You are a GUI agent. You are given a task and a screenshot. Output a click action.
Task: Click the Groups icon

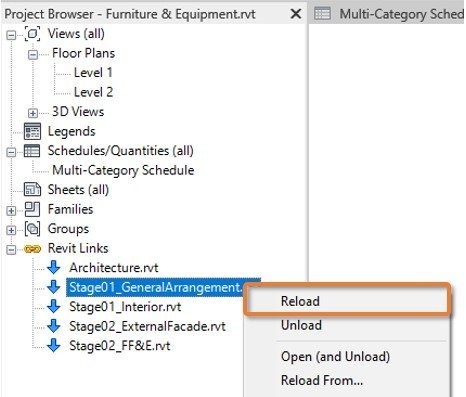click(x=32, y=229)
